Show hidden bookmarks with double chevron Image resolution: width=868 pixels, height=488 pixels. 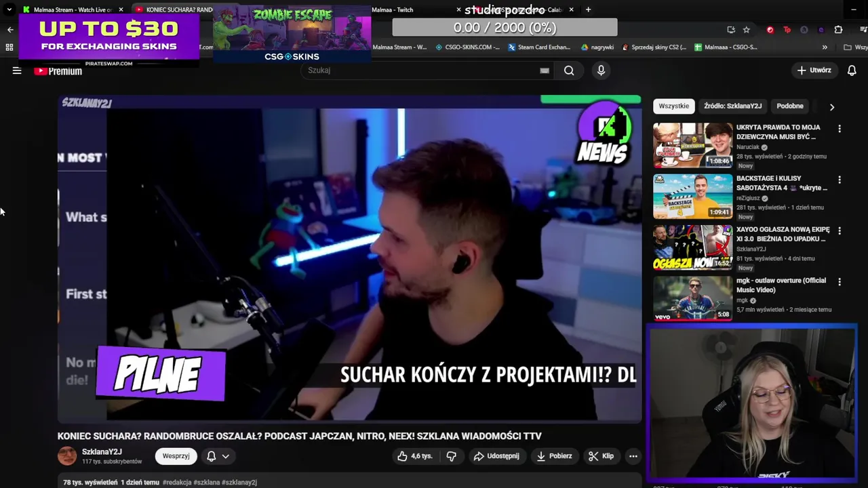tap(825, 47)
